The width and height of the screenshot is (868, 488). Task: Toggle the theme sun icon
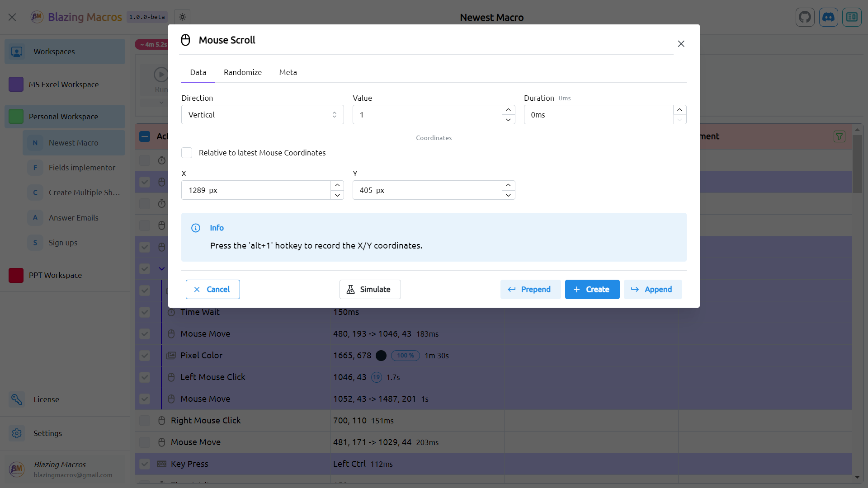click(182, 17)
